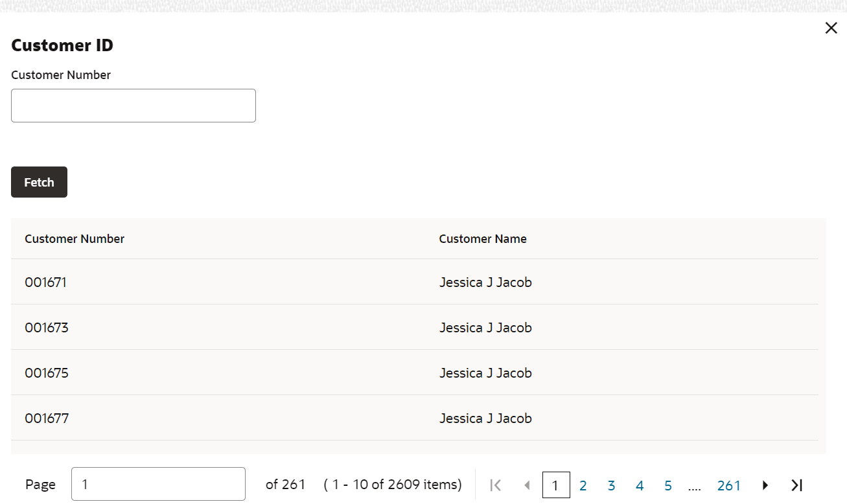
Task: Pick customer number 001677
Action: point(47,418)
